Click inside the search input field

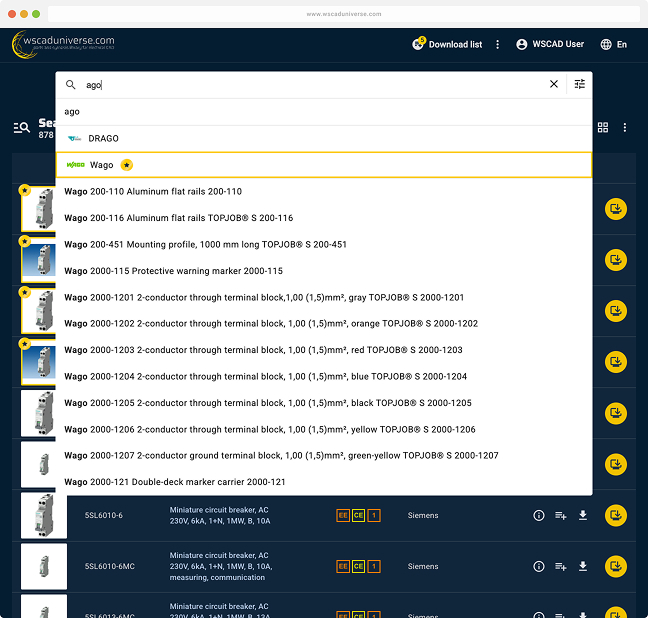click(300, 85)
